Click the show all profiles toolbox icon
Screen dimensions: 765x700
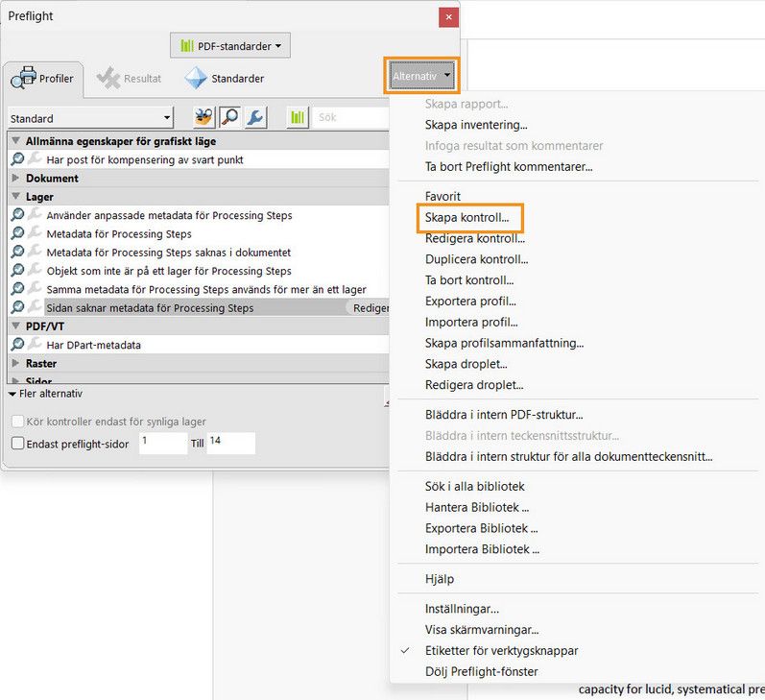tap(203, 117)
